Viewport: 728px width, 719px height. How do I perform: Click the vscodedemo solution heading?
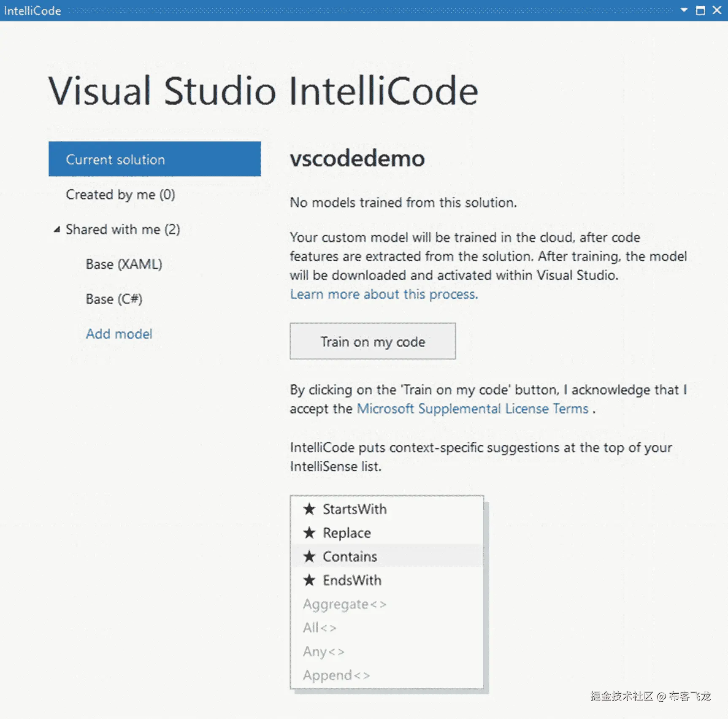coord(357,159)
